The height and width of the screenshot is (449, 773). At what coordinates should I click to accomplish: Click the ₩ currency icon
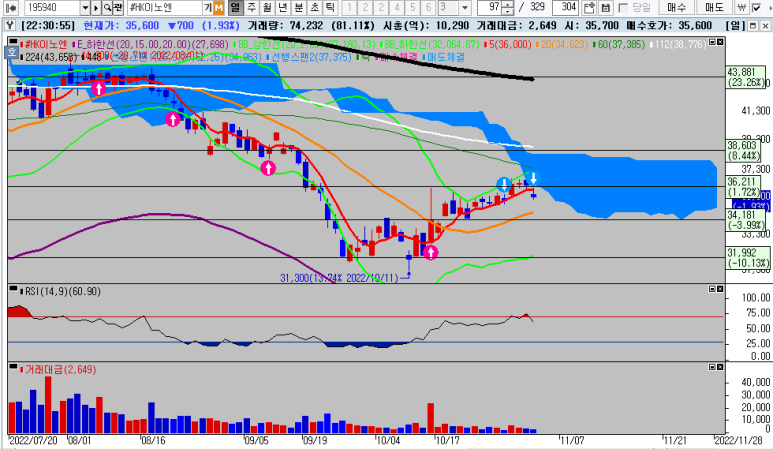741,7
